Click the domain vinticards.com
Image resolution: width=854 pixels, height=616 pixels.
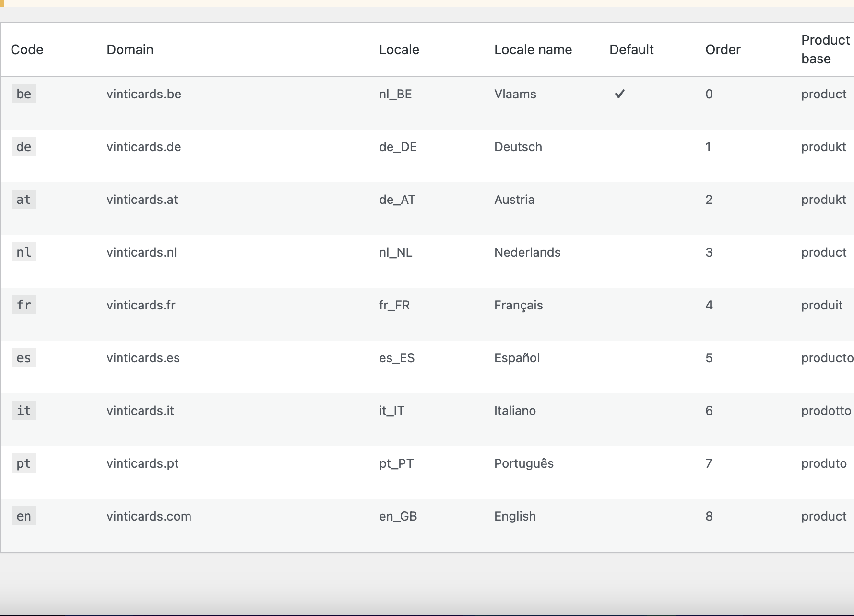coord(149,516)
